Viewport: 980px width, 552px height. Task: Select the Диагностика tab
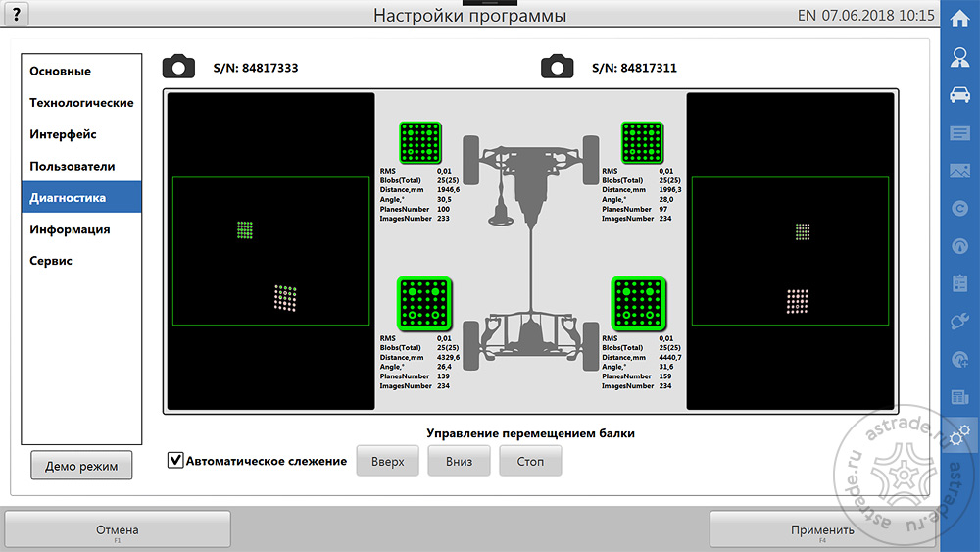(81, 197)
